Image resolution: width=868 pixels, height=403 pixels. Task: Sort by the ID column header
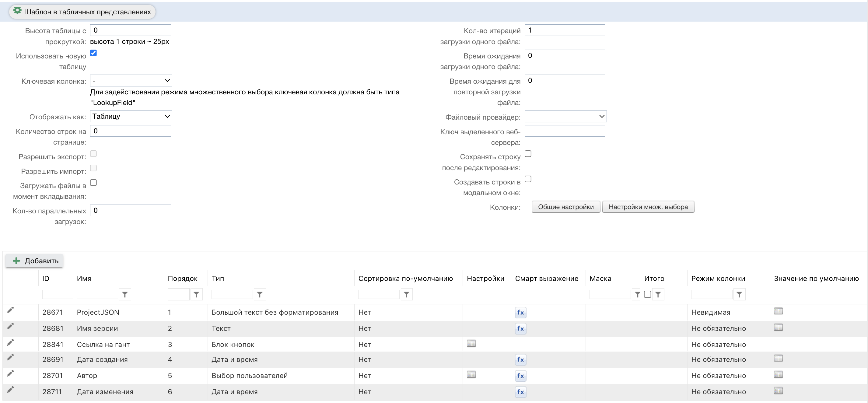point(46,279)
